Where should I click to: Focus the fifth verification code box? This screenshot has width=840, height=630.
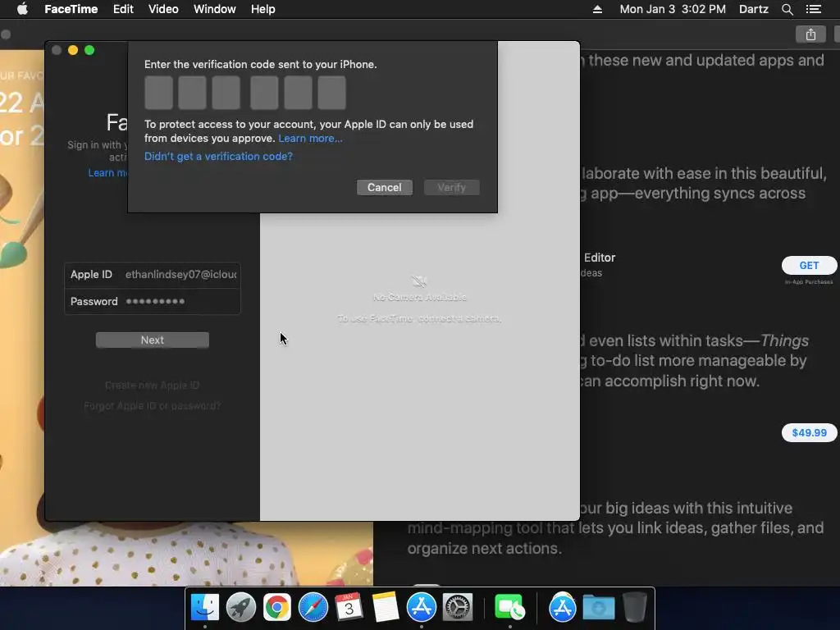299,93
